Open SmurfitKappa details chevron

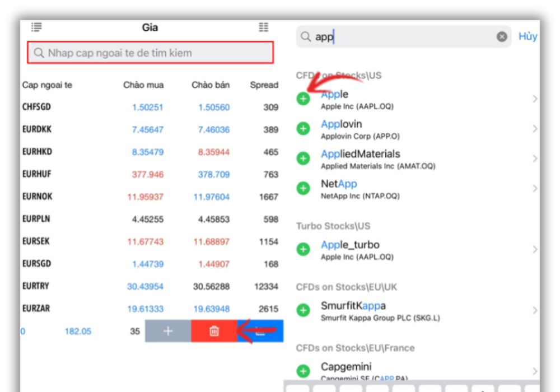tap(535, 311)
